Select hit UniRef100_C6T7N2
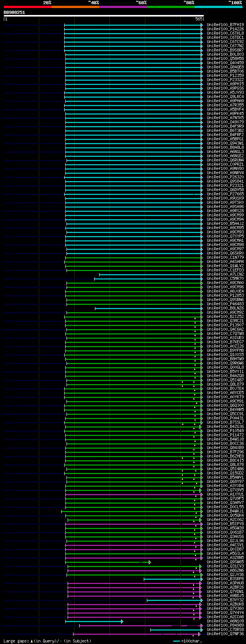This screenshot has width=246, height=644. 225,46
